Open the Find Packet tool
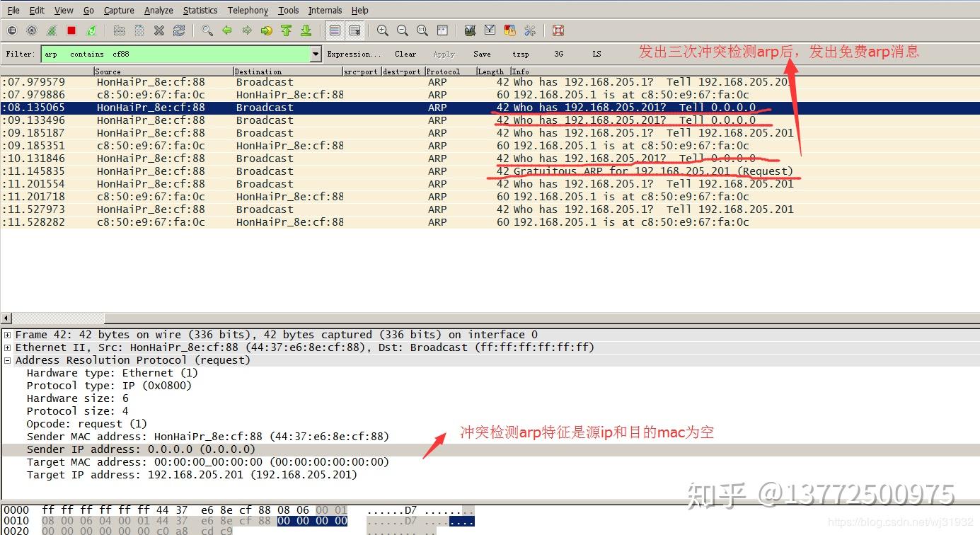This screenshot has height=535, width=980. click(207, 30)
